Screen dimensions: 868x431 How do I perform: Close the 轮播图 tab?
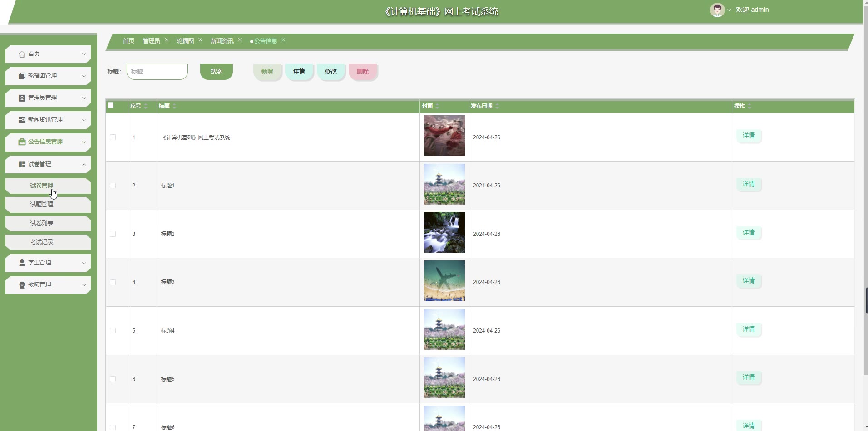[x=200, y=40]
